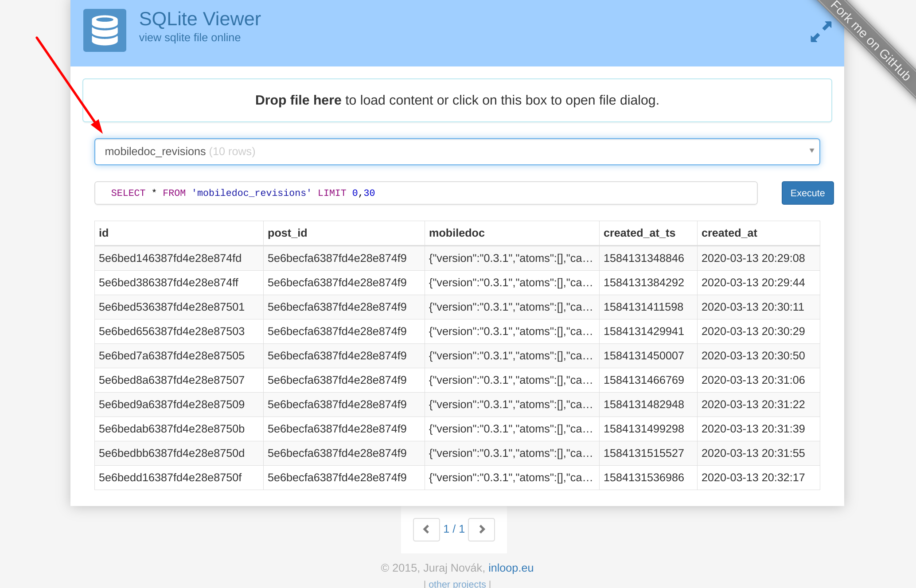Select id cell 5e6bedd16387fd4e28e8750f
916x588 pixels.
pyautogui.click(x=179, y=478)
